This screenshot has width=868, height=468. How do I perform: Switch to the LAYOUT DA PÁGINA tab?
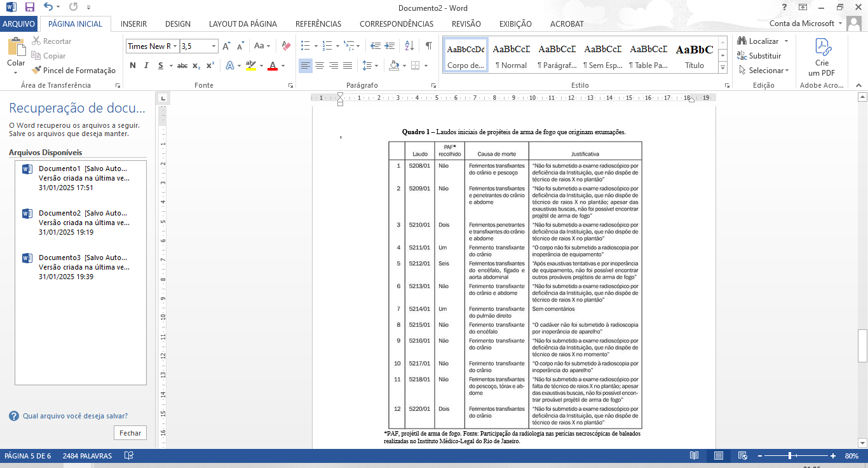click(243, 24)
